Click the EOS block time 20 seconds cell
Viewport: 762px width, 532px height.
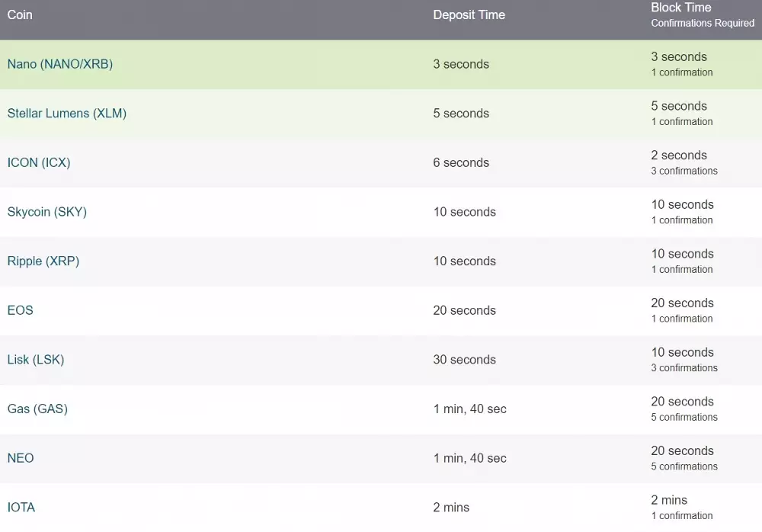tap(682, 303)
